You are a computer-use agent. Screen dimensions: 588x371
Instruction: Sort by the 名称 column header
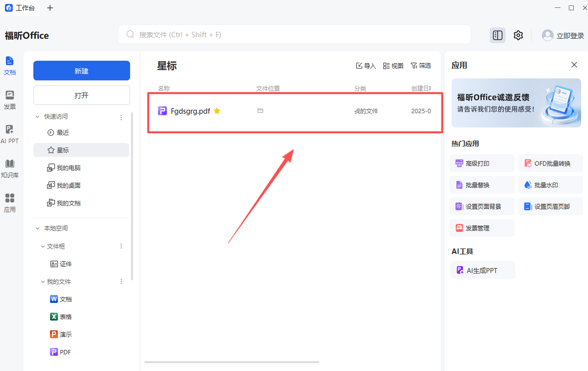(x=164, y=89)
